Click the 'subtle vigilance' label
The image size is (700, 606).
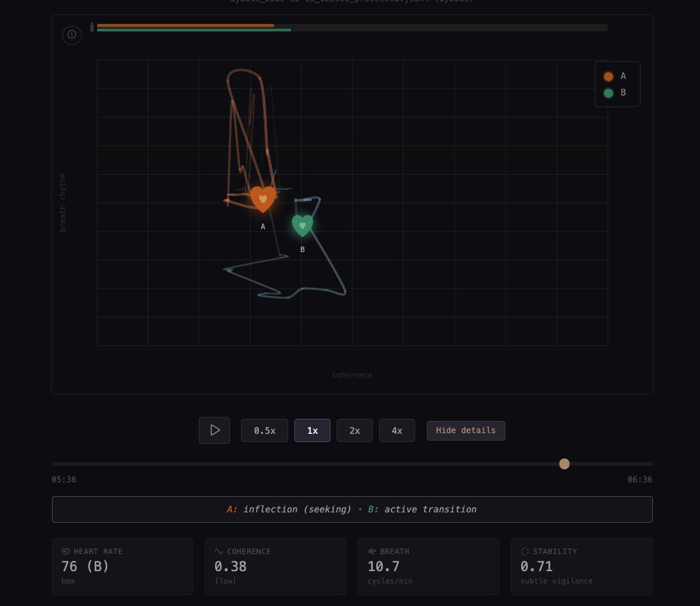tap(557, 581)
